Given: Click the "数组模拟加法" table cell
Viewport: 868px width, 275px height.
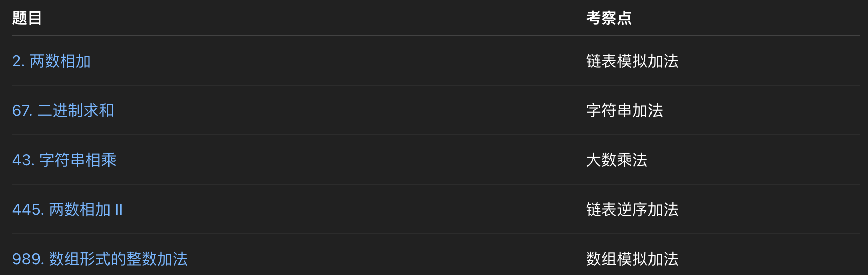Looking at the screenshot, I should [632, 259].
